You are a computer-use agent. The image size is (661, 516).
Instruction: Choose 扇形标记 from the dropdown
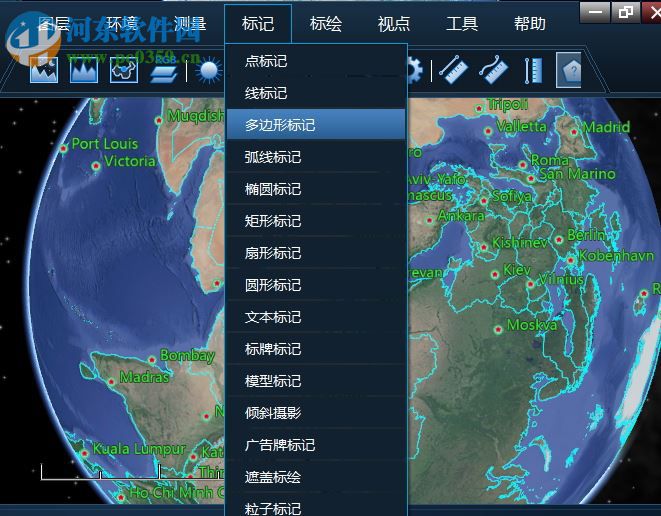point(316,253)
